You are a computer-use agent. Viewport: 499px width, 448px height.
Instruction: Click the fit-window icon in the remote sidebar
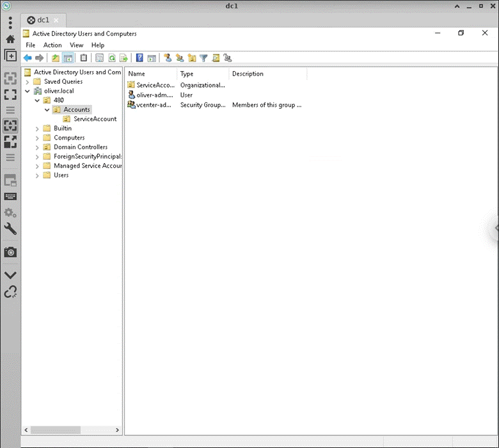10,78
